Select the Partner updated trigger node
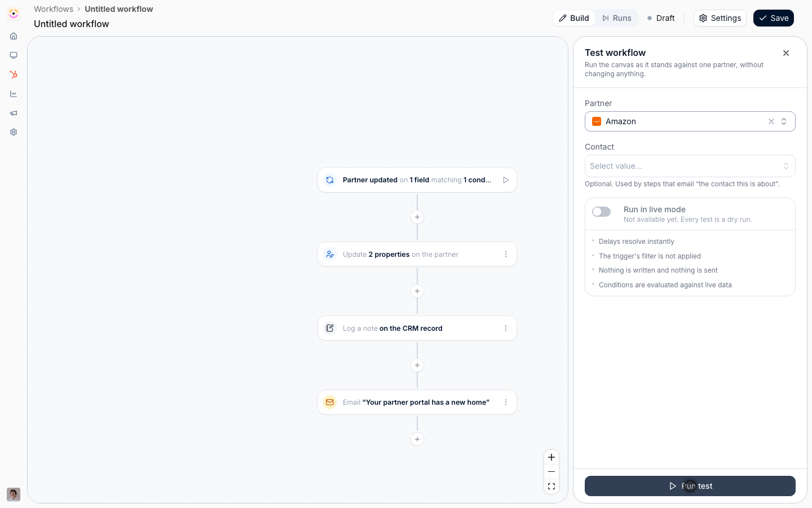The image size is (812, 508). (x=417, y=180)
